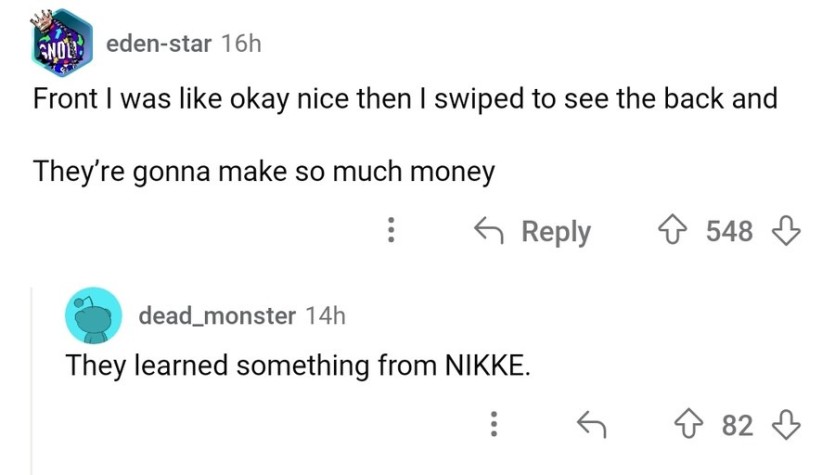Downvote eden-star's comment

(786, 230)
